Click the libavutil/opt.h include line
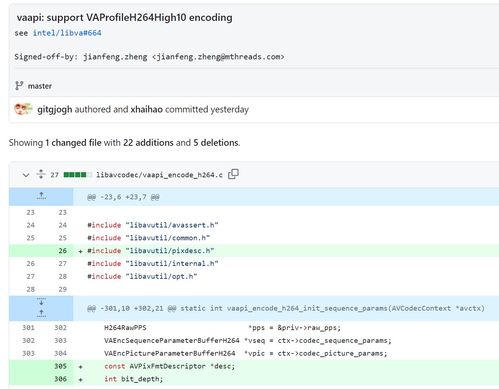The image size is (499, 389). point(142,276)
